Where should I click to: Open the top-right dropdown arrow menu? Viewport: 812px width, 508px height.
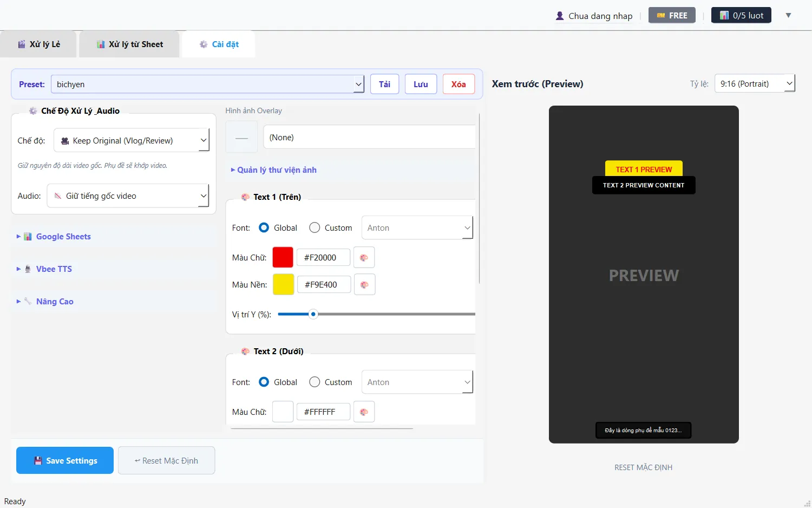(788, 16)
